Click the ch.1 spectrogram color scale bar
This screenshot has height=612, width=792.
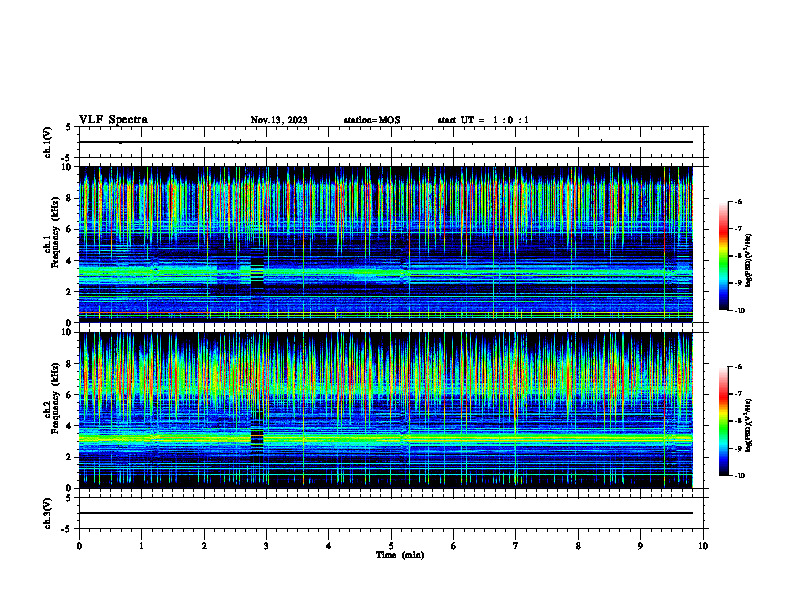[724, 256]
